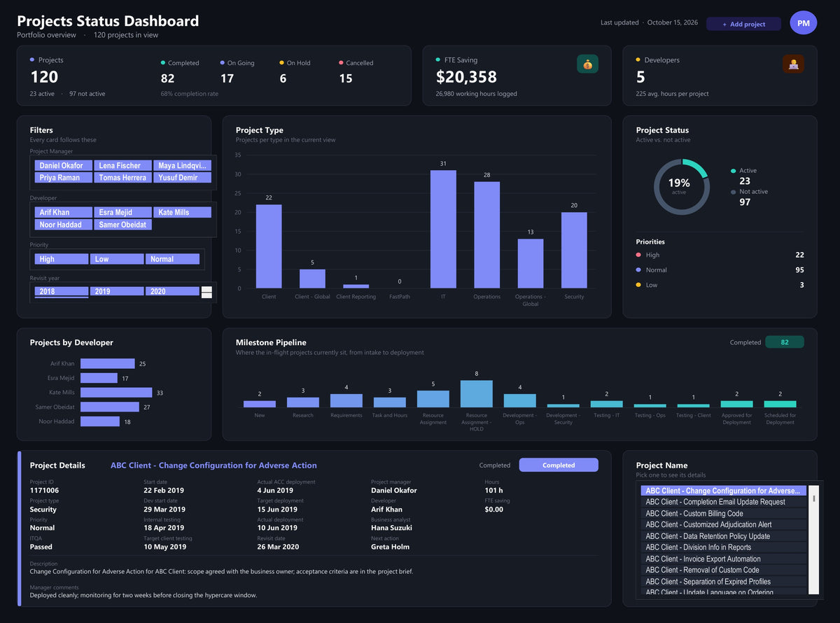Toggle the Tomas Herrera manager filter
The height and width of the screenshot is (623, 840).
(122, 178)
